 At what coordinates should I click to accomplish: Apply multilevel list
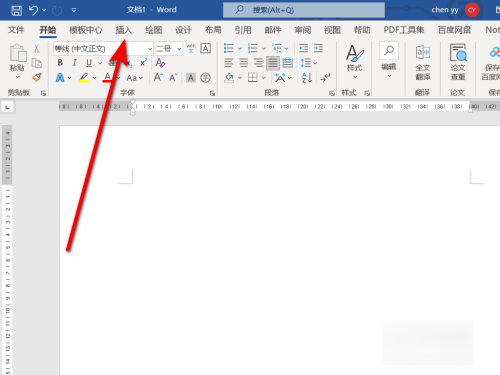coord(277,48)
